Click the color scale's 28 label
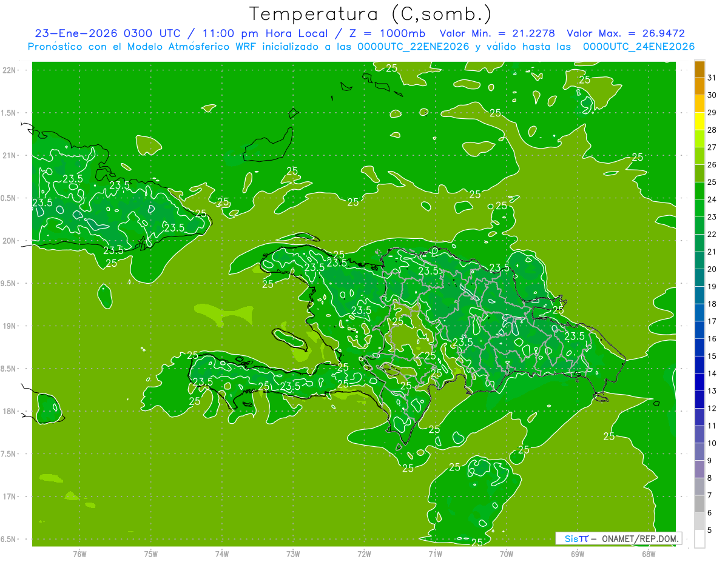This screenshot has height=562, width=728. [x=712, y=130]
